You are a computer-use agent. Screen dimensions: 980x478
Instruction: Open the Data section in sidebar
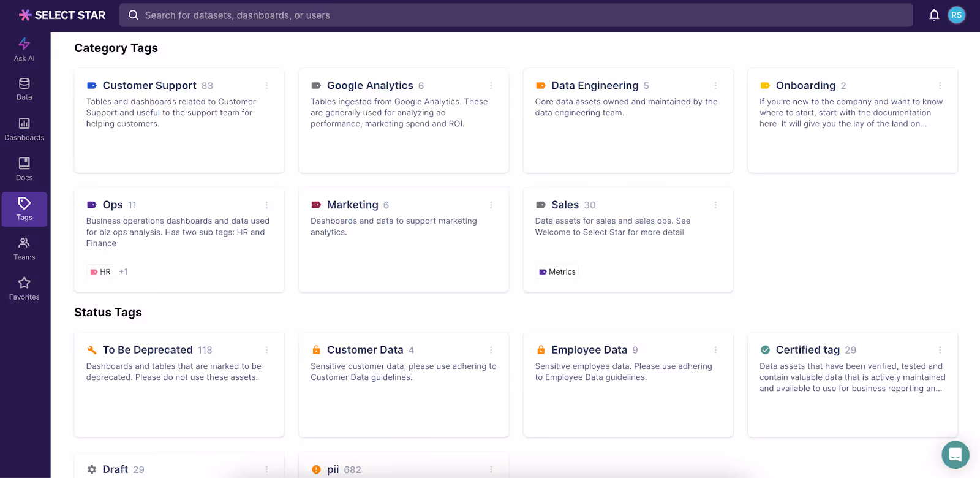(x=24, y=89)
